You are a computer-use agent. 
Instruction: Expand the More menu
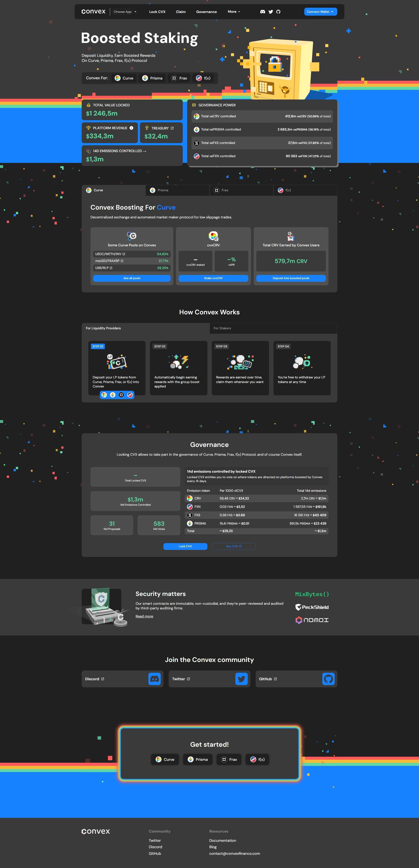pos(234,12)
